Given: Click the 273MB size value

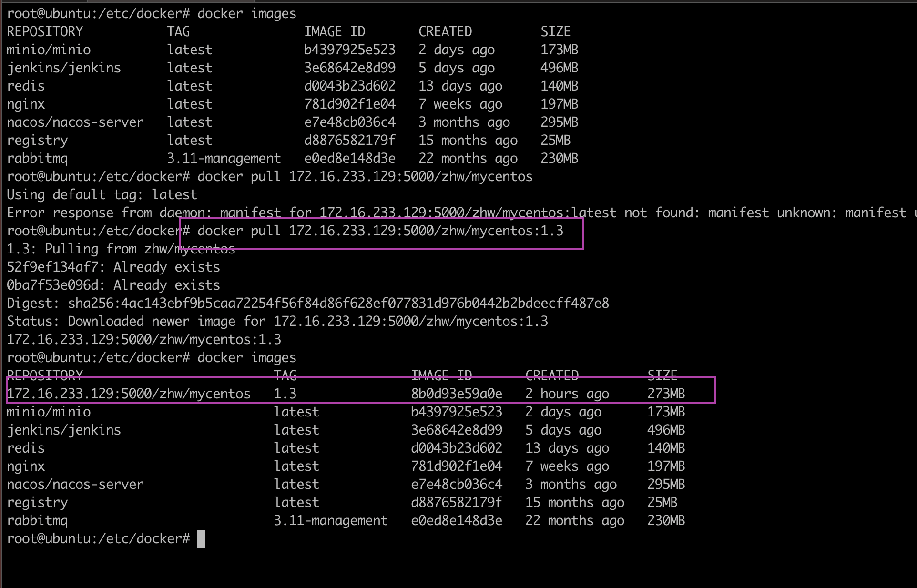Looking at the screenshot, I should pos(666,394).
